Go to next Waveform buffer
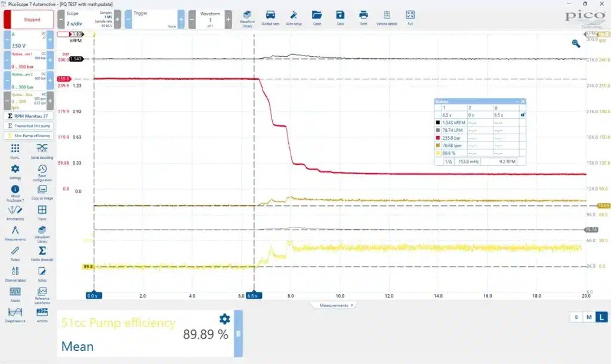Image resolution: width=611 pixels, height=364 pixels. (x=229, y=20)
